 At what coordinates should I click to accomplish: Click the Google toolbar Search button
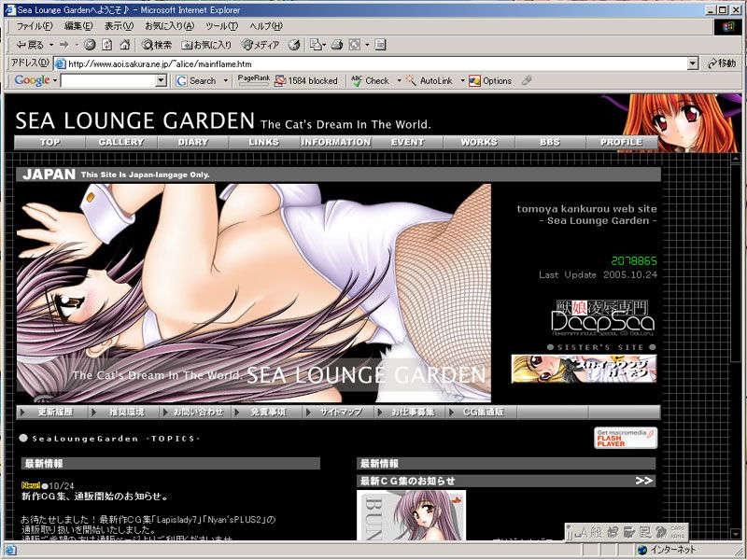196,81
